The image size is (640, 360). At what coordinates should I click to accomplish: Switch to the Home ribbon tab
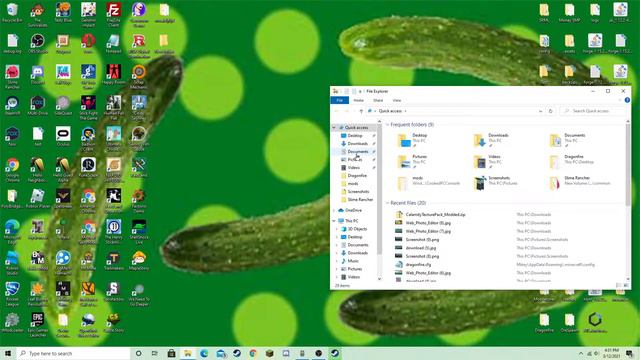click(358, 100)
